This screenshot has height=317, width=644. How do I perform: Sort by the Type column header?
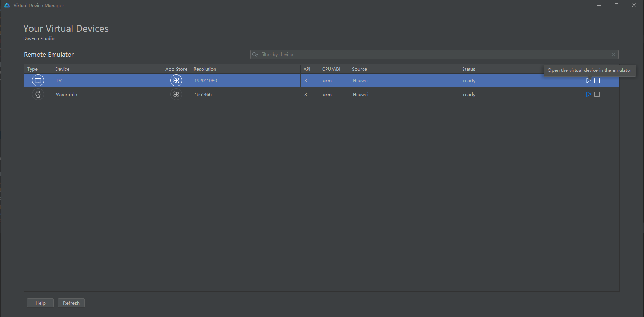coord(38,69)
